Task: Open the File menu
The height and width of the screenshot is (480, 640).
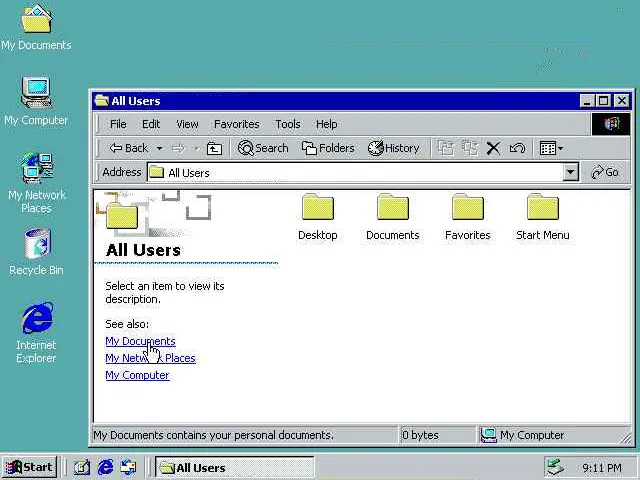Action: [x=118, y=124]
